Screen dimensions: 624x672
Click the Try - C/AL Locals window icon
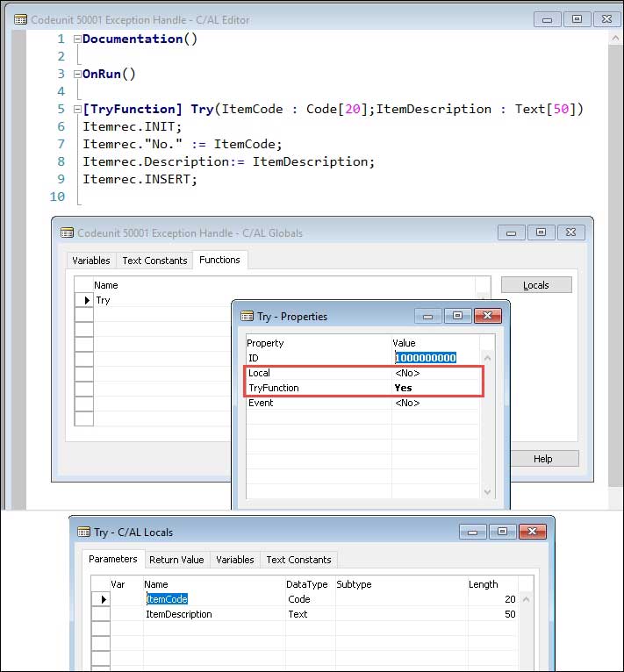[x=84, y=532]
